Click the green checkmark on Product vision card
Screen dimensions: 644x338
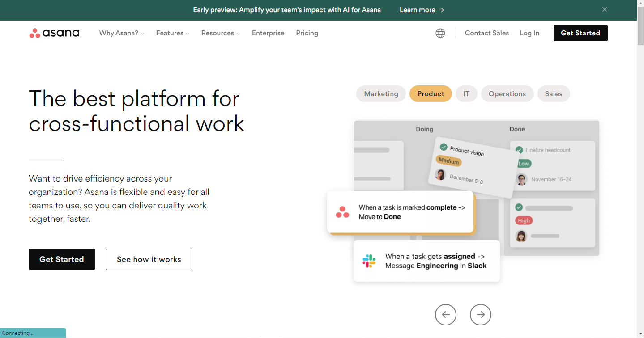444,147
